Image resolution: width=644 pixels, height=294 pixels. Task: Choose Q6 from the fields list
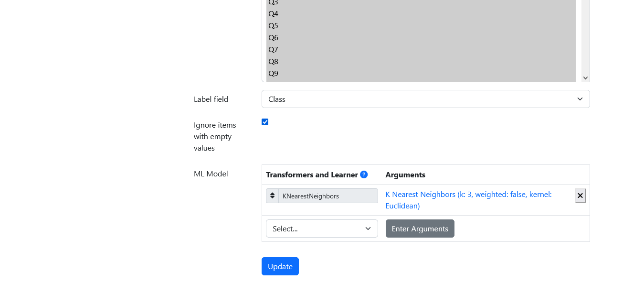coord(421,38)
